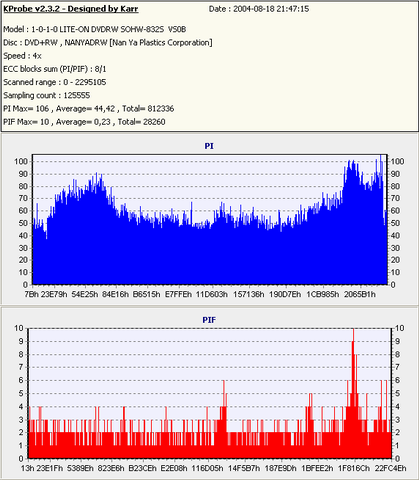Viewport: 419px width, 480px height.
Task: Click PIF axis label 116D05h
Action: tap(208, 468)
